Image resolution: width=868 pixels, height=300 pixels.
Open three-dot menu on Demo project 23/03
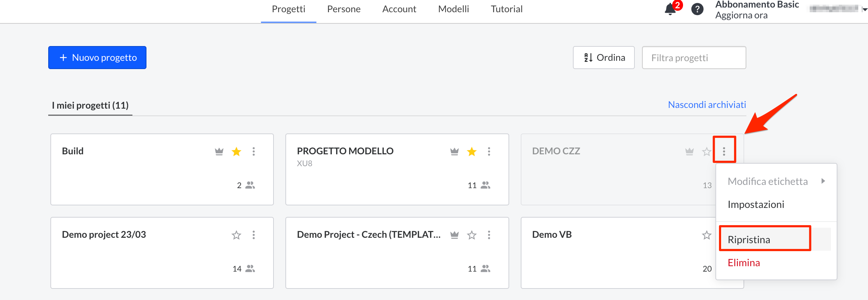pyautogui.click(x=254, y=235)
